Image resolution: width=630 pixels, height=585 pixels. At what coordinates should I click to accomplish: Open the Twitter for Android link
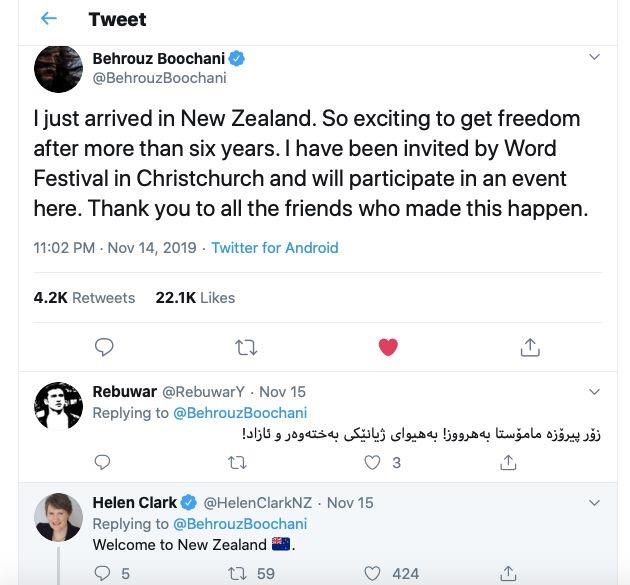point(275,247)
